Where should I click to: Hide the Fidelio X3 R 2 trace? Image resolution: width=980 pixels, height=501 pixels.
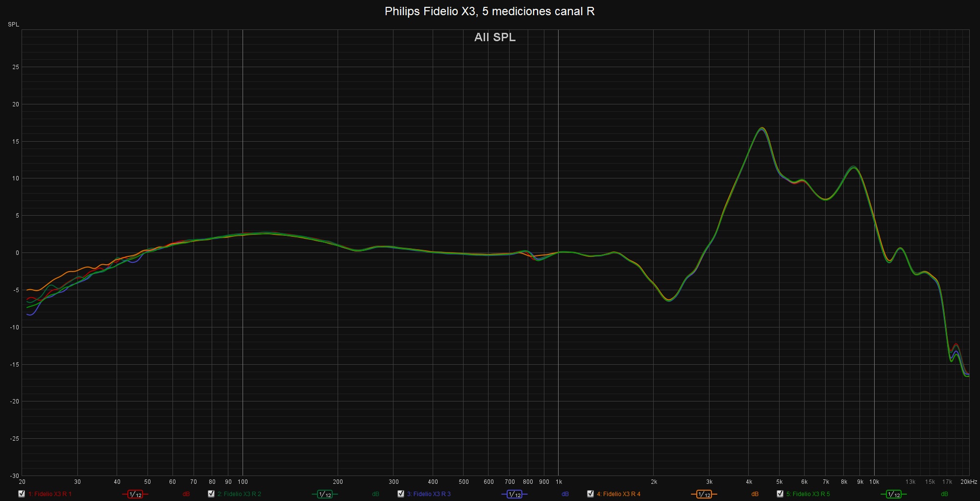pos(211,494)
